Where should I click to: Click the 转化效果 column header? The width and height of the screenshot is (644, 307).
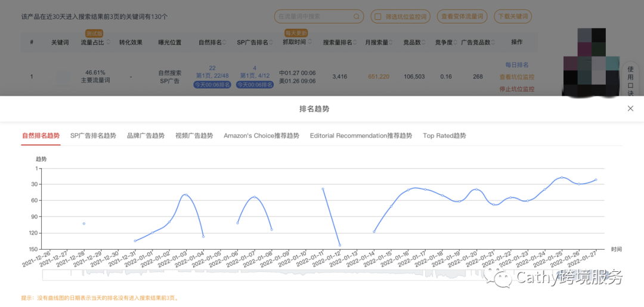coord(131,42)
